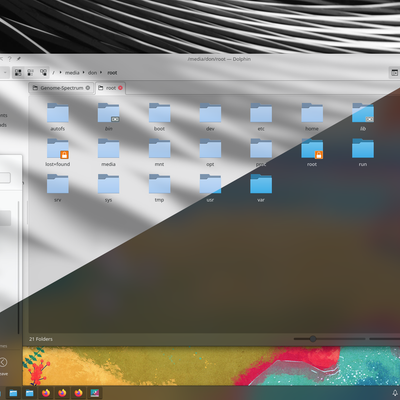The image size is (400, 400).
Task: Select the root tab
Action: (x=110, y=88)
